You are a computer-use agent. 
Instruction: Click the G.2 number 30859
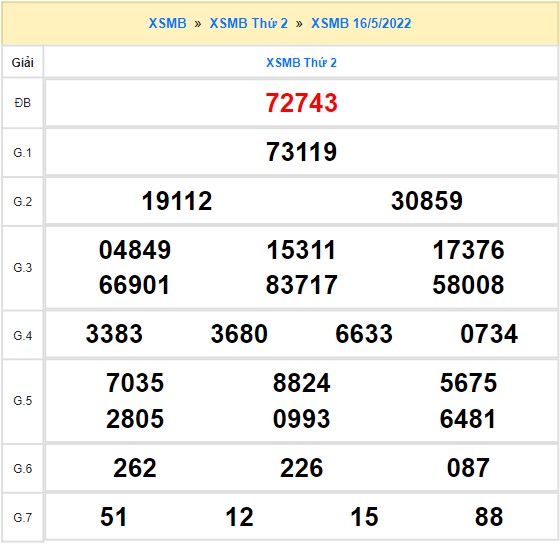click(x=427, y=201)
